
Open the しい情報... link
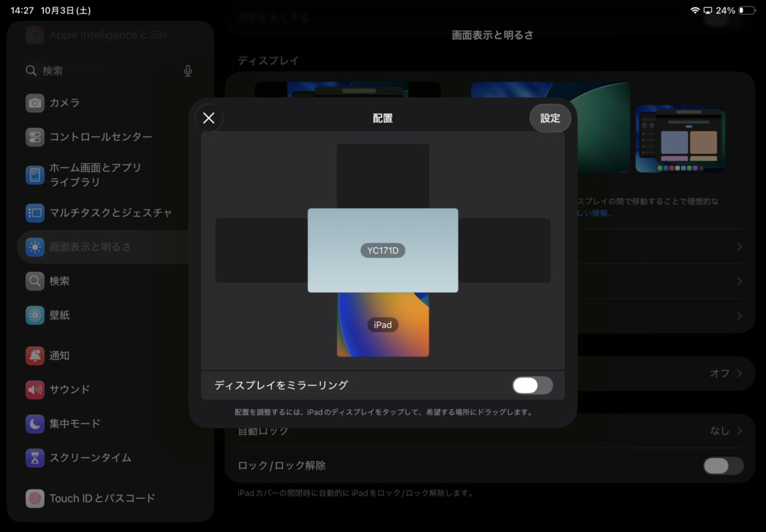pos(595,213)
